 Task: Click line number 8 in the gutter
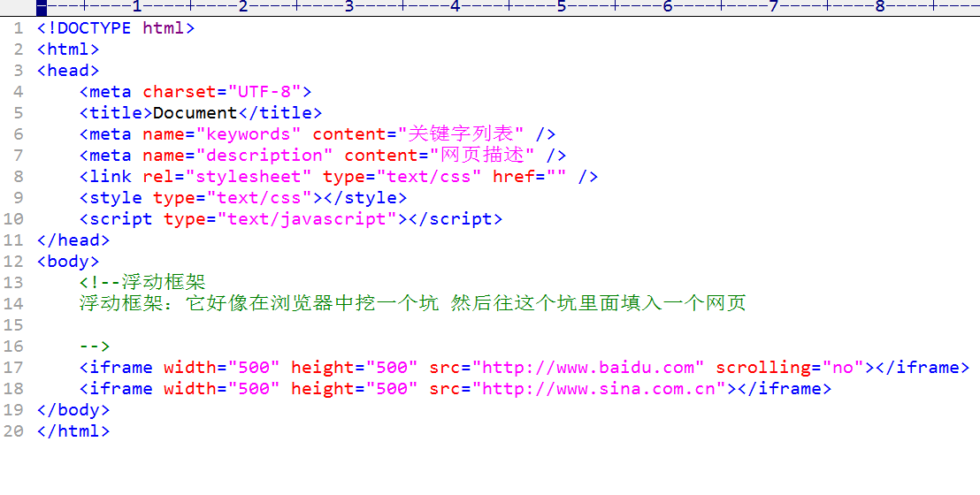point(18,177)
